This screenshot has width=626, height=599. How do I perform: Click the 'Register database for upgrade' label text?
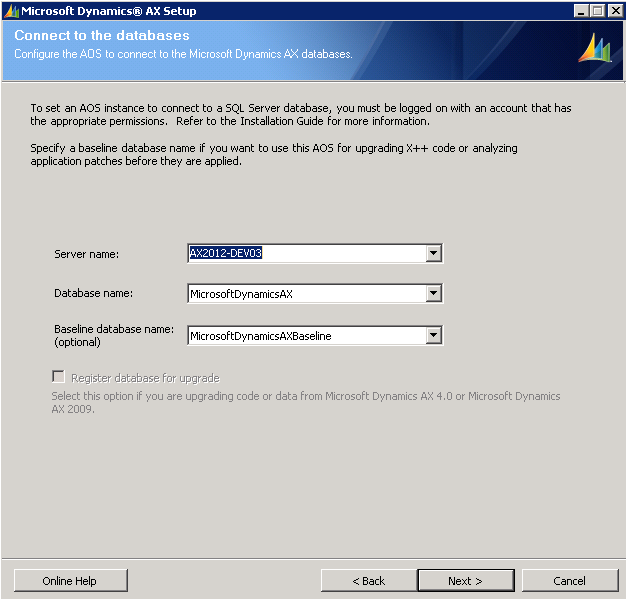tap(145, 378)
